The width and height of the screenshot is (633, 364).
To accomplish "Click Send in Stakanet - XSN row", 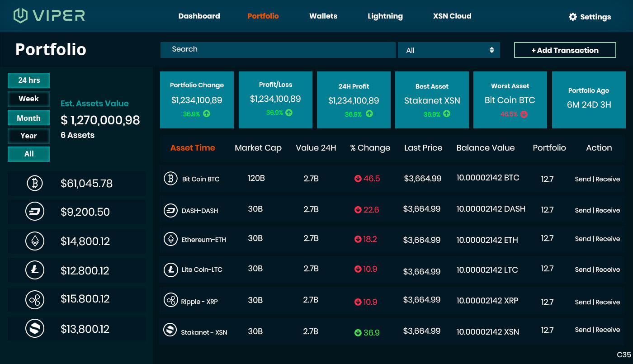I will click(583, 330).
